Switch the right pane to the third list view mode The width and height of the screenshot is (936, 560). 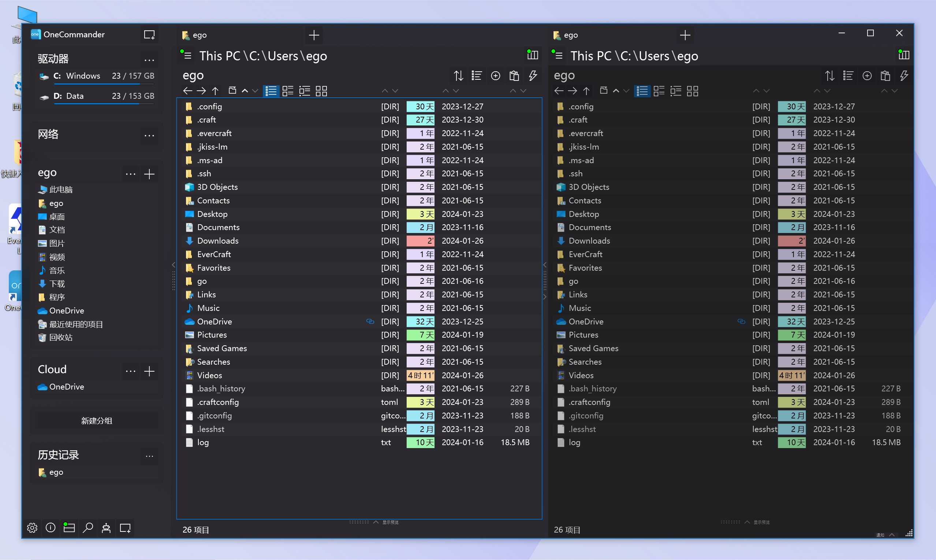675,91
